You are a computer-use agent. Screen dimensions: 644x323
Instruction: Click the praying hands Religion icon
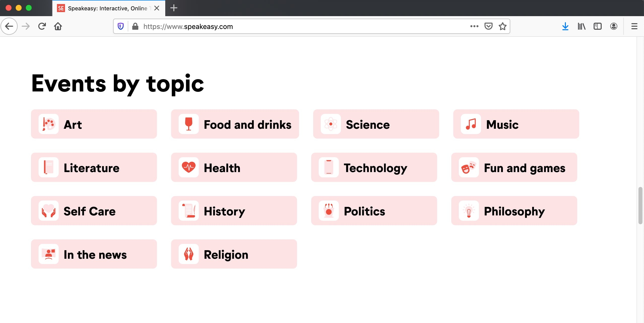[189, 254]
